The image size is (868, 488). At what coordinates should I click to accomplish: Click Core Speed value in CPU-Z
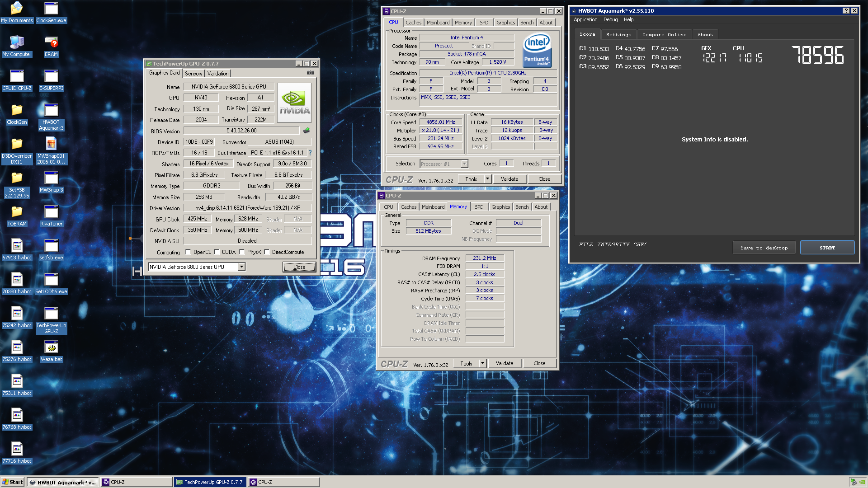(x=441, y=122)
